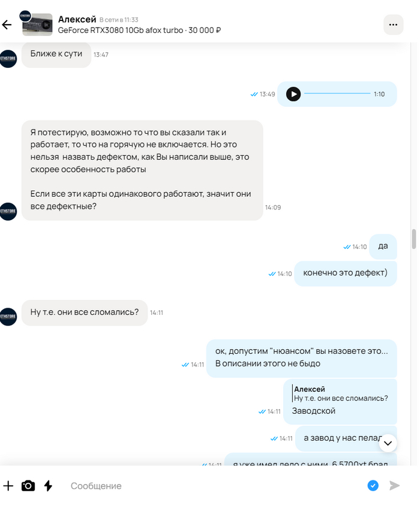Click the chat scrollbar thumb
Screen dimensions: 420x508
[x=414, y=239]
